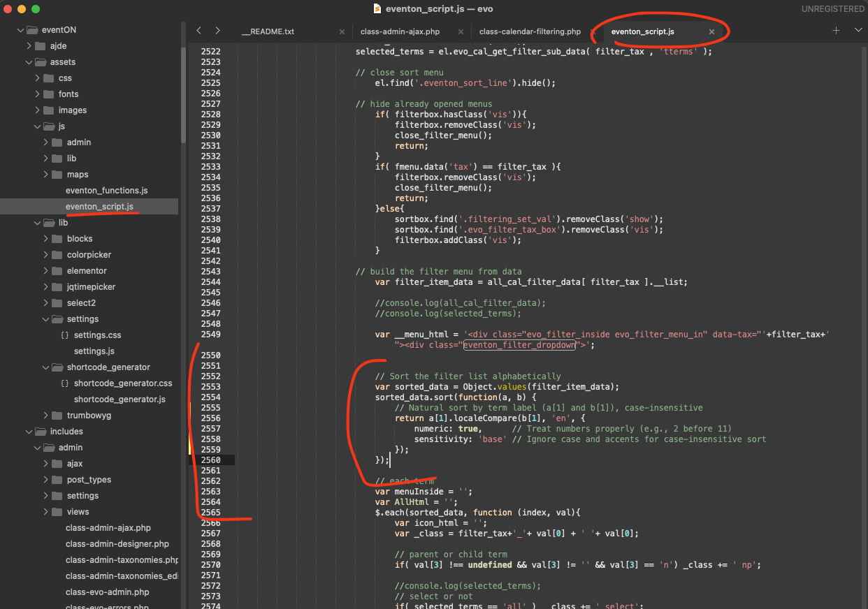Select settings.js in the sidebar
The width and height of the screenshot is (868, 609).
pos(94,351)
